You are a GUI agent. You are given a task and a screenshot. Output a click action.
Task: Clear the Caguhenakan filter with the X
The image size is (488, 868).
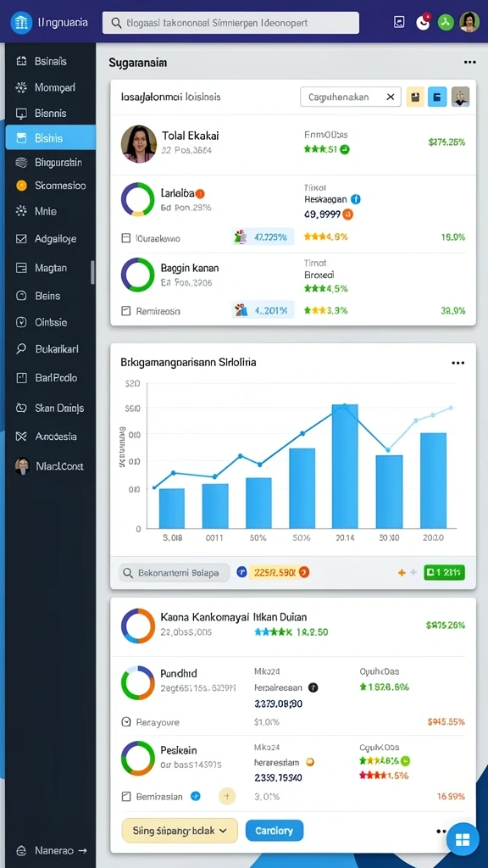(x=390, y=97)
